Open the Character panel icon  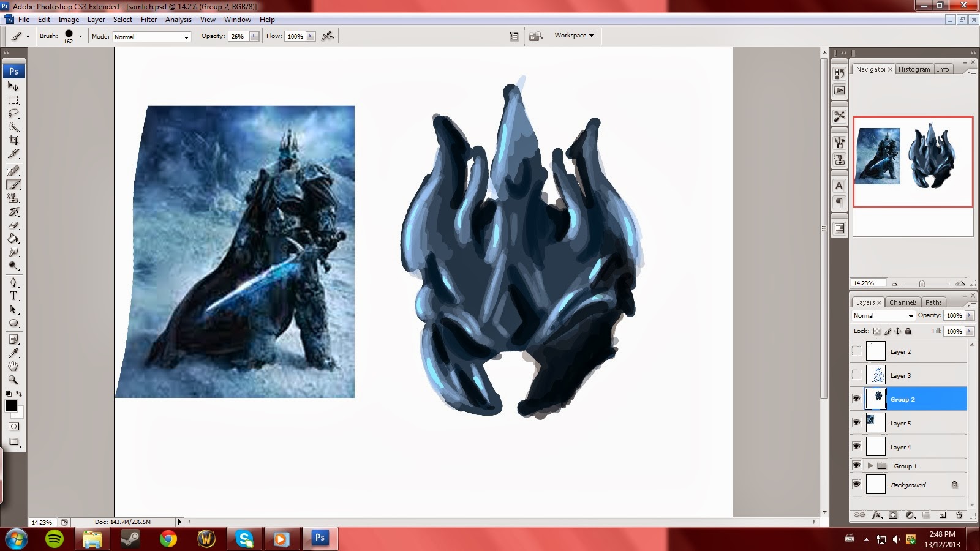(x=840, y=186)
